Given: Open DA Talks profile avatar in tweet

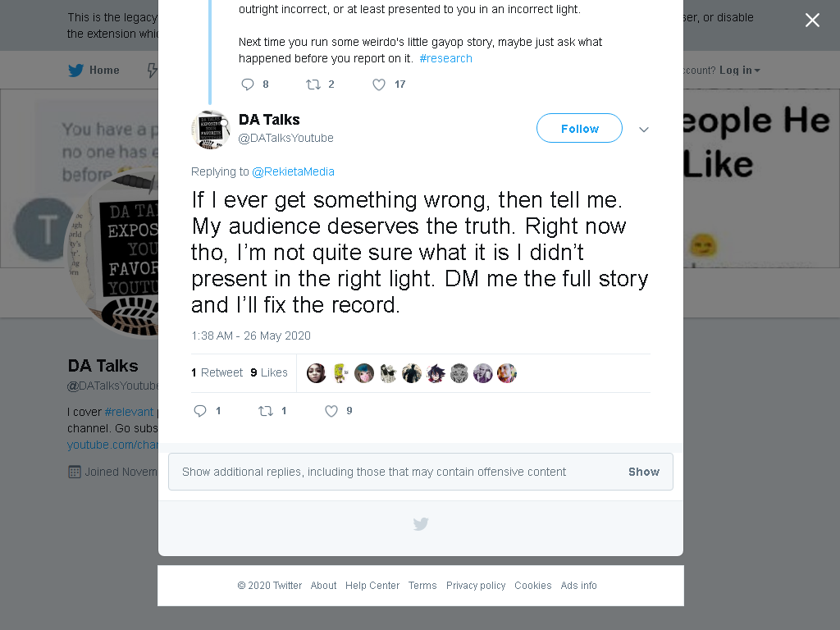Looking at the screenshot, I should [211, 129].
